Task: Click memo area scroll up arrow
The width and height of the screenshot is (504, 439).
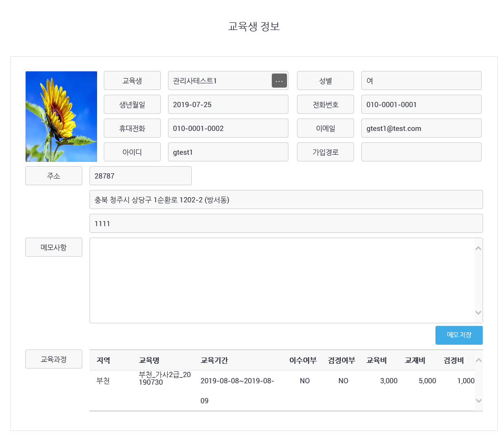Action: 478,248
